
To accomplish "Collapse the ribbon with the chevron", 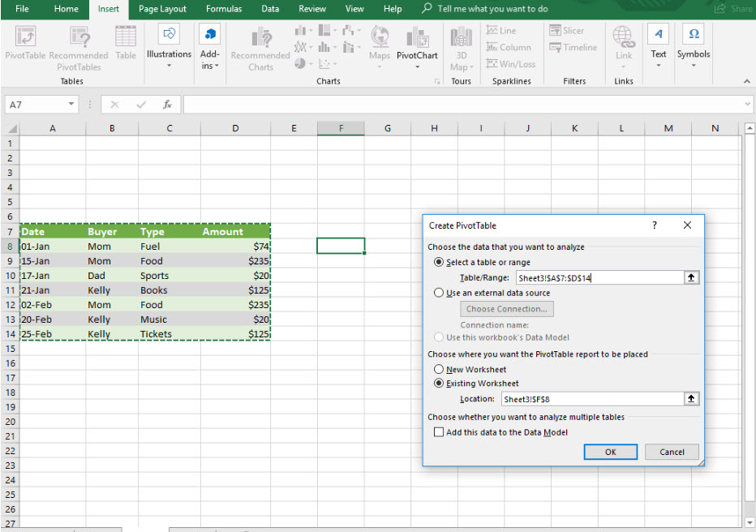I will tap(747, 81).
